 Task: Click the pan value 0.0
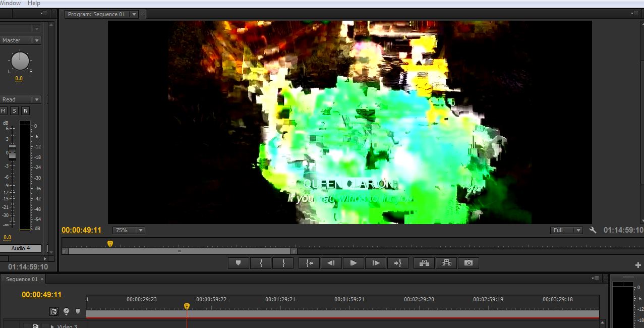pyautogui.click(x=19, y=79)
